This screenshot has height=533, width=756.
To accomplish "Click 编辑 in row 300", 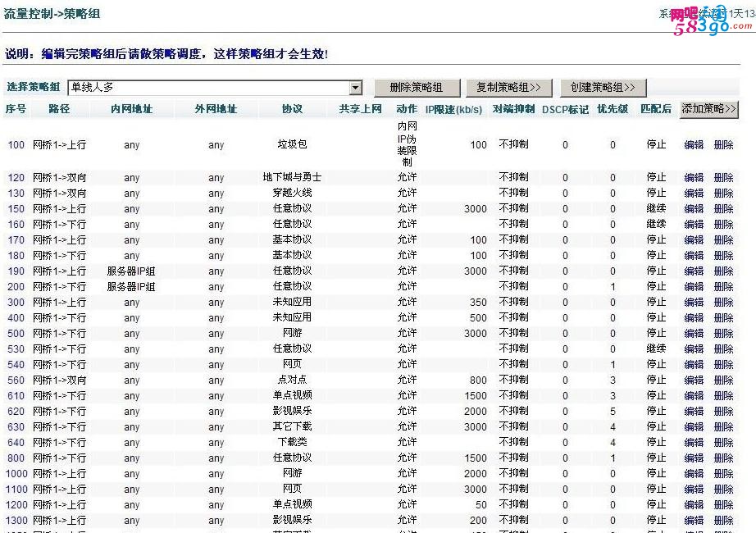I will 694,302.
